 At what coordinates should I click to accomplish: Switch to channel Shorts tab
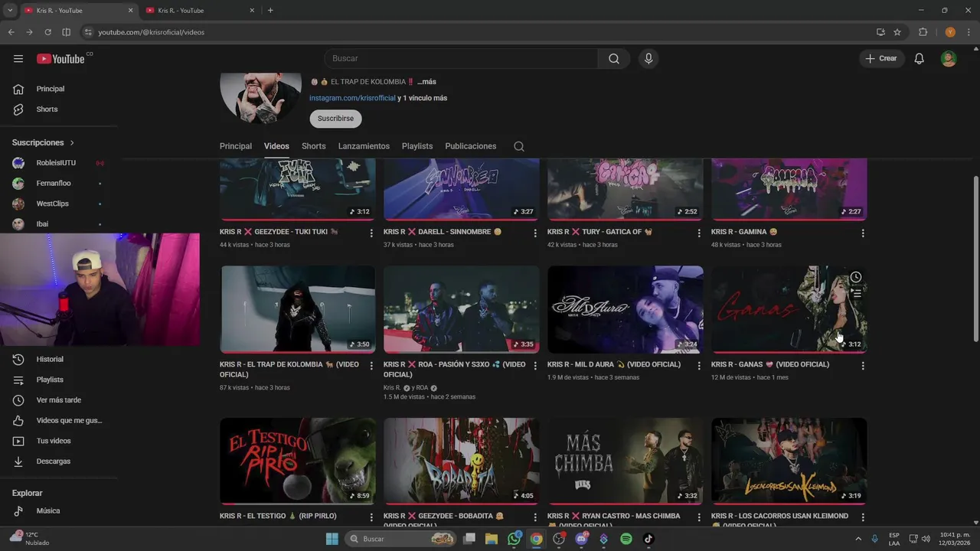313,146
